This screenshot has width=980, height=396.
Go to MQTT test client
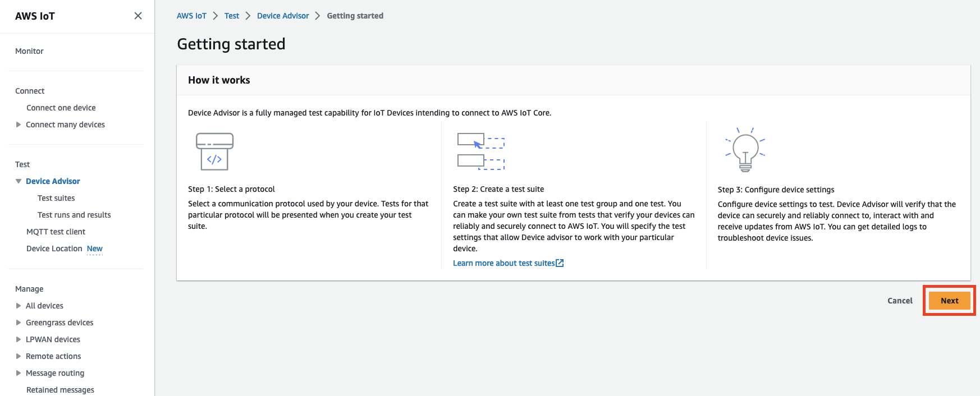point(56,232)
